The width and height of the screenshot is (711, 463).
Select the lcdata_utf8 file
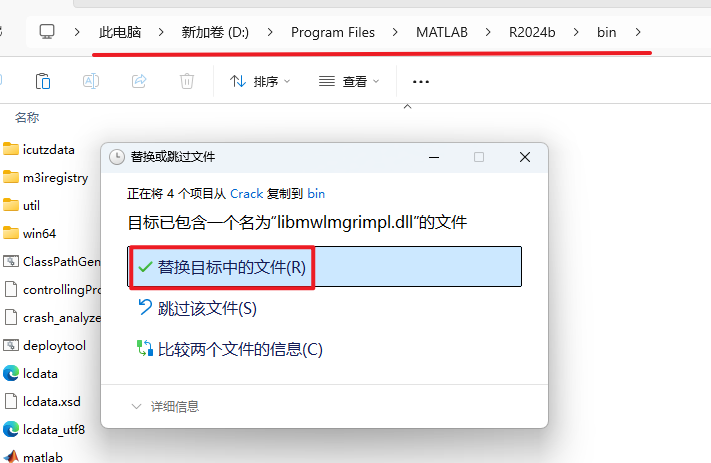[x=53, y=429]
